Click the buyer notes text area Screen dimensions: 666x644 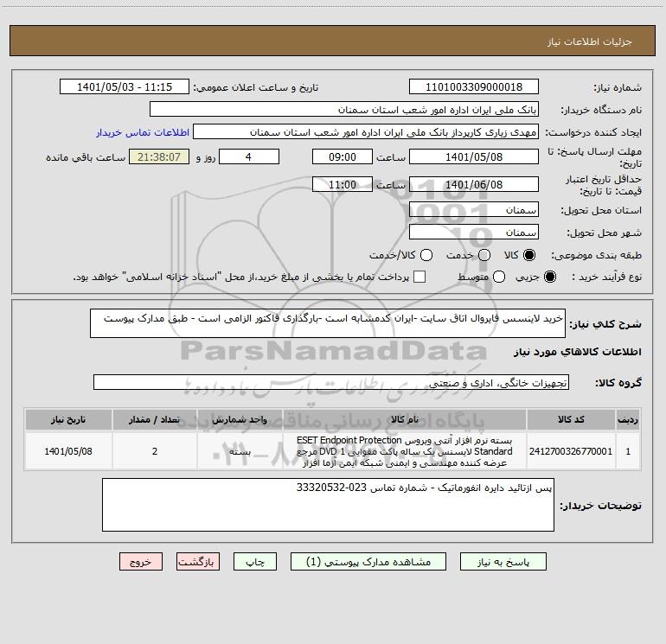point(328,505)
